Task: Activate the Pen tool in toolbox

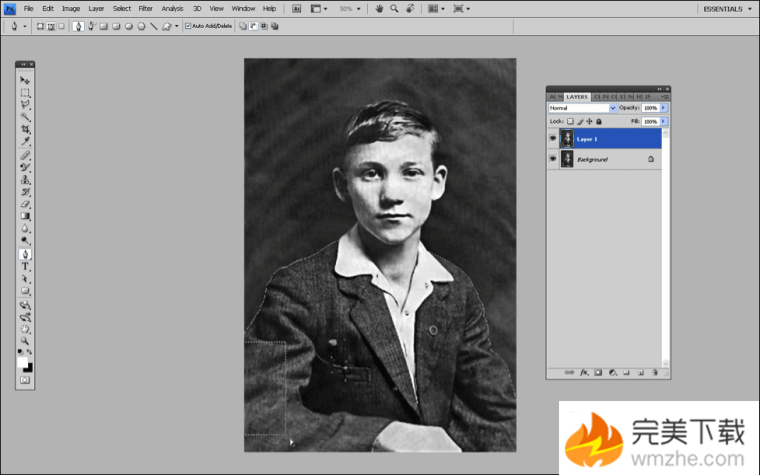Action: 26,254
